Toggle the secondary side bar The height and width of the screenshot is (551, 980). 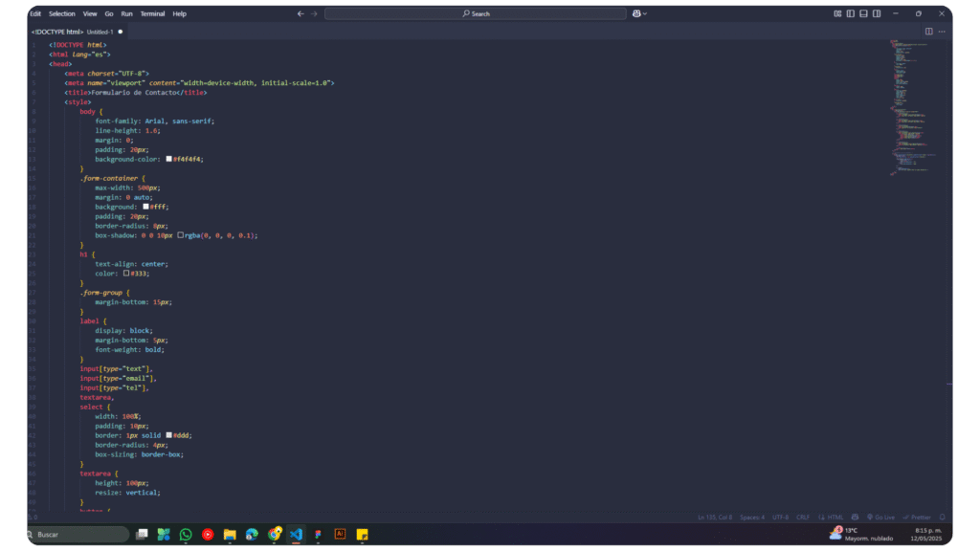coord(877,13)
